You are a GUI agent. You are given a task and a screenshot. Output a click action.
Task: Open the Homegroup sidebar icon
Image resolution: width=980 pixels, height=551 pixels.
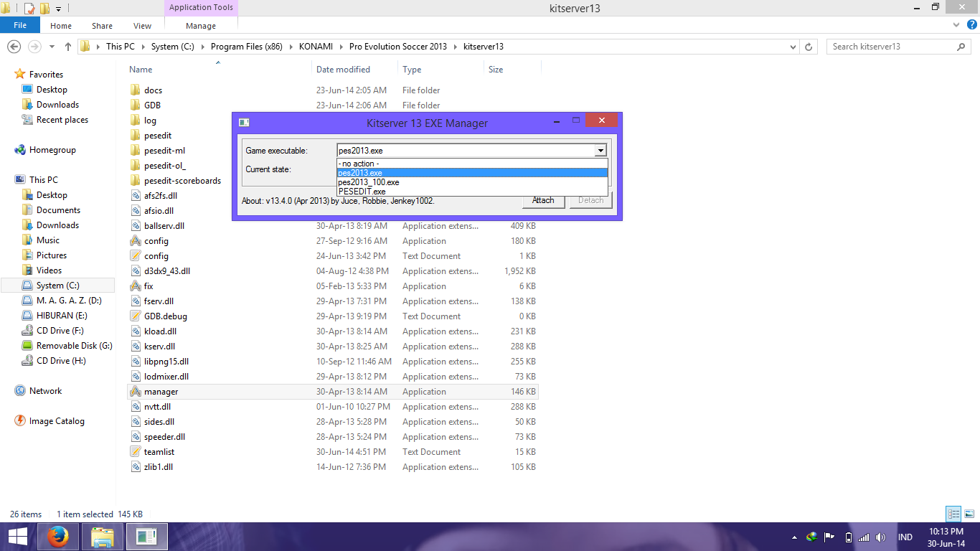(20, 150)
